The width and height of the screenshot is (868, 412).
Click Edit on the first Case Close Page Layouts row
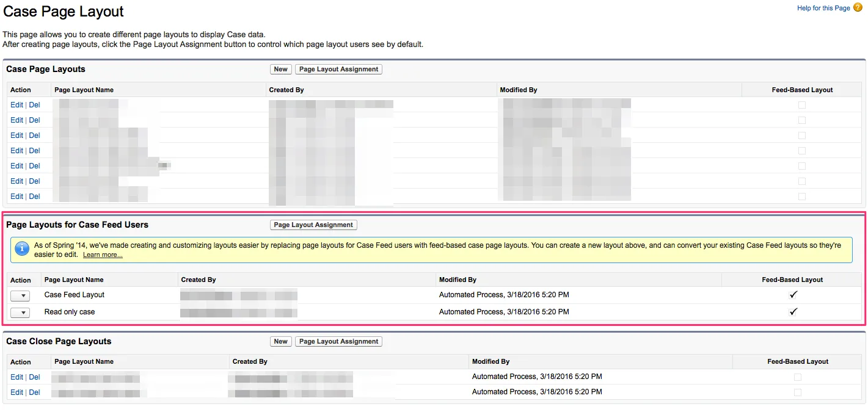(16, 377)
